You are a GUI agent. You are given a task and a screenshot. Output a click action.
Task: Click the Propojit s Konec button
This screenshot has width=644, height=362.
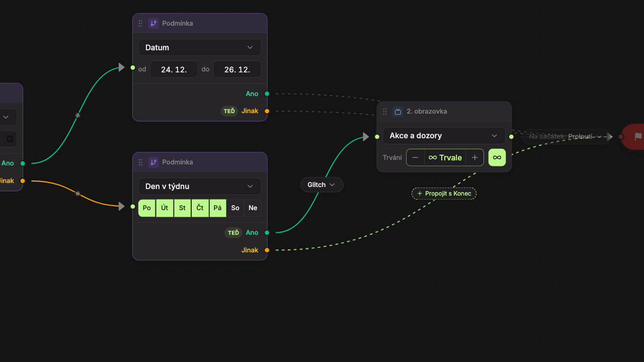[444, 194]
